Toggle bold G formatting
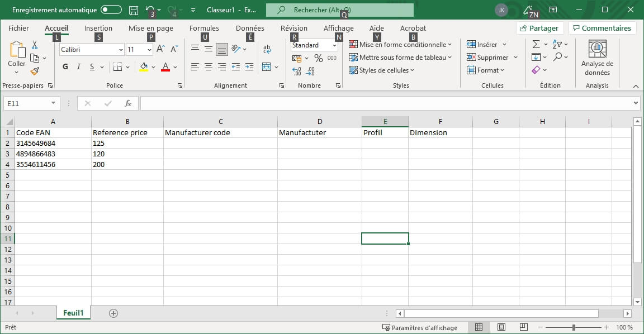 pos(65,67)
